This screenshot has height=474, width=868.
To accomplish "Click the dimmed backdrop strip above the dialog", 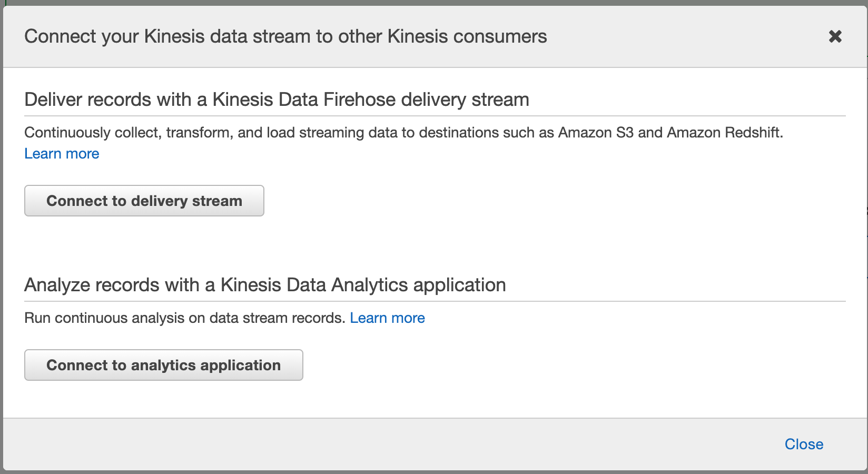I will (421, 3).
